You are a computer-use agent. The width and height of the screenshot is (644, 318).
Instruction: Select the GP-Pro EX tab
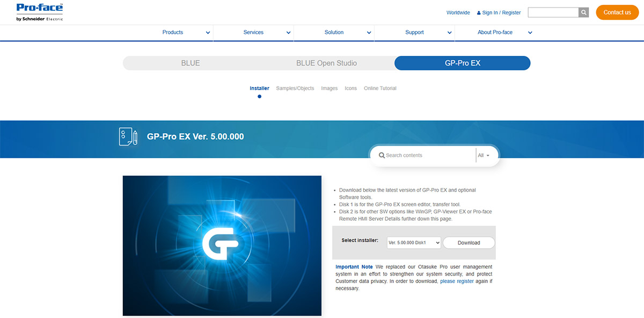[x=463, y=63]
